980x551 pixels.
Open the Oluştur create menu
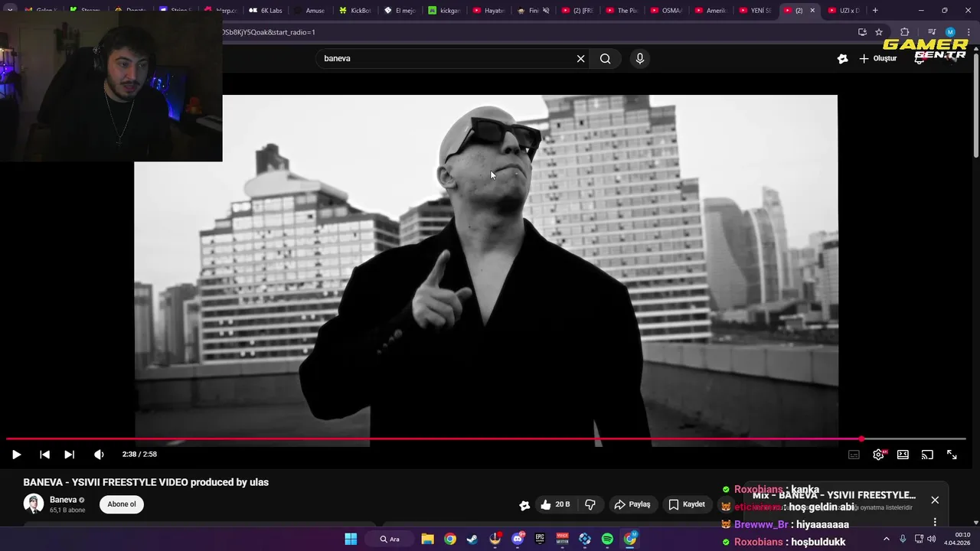877,59
